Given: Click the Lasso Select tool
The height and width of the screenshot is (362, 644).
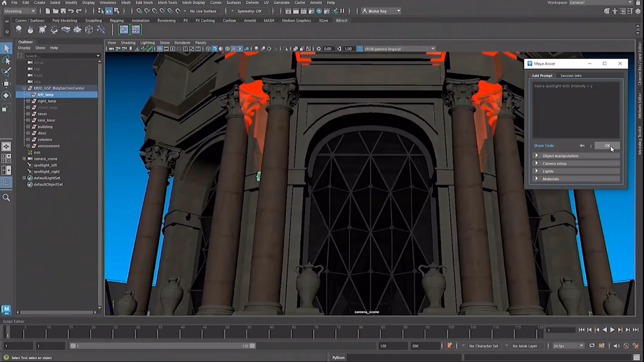Looking at the screenshot, I should pos(6,60).
